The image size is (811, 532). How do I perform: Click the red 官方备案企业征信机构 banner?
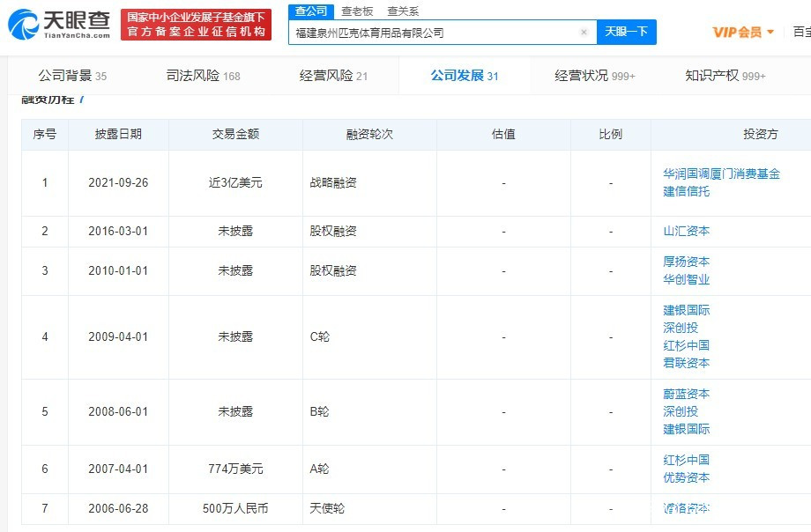[x=196, y=25]
